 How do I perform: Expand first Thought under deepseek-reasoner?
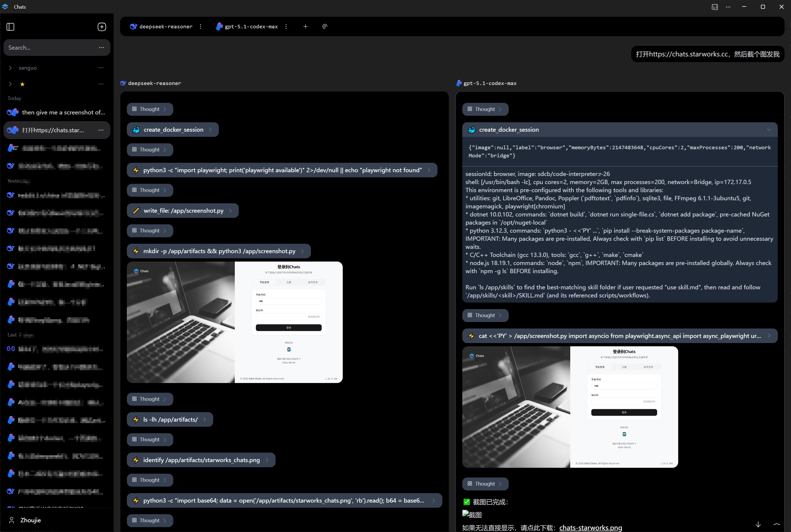pyautogui.click(x=150, y=109)
